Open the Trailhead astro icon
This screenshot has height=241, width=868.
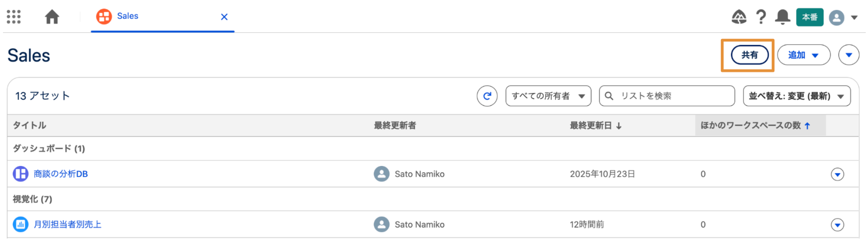[739, 17]
